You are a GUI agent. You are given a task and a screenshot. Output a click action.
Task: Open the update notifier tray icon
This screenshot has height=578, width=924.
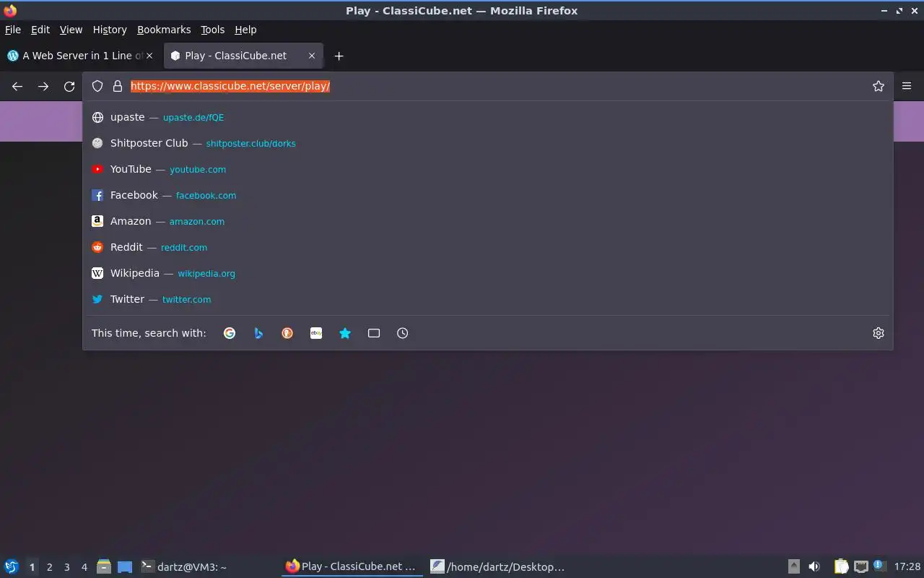tap(879, 566)
